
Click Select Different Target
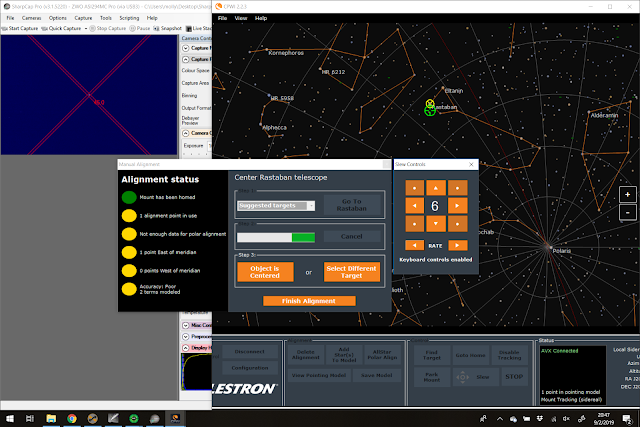click(352, 272)
